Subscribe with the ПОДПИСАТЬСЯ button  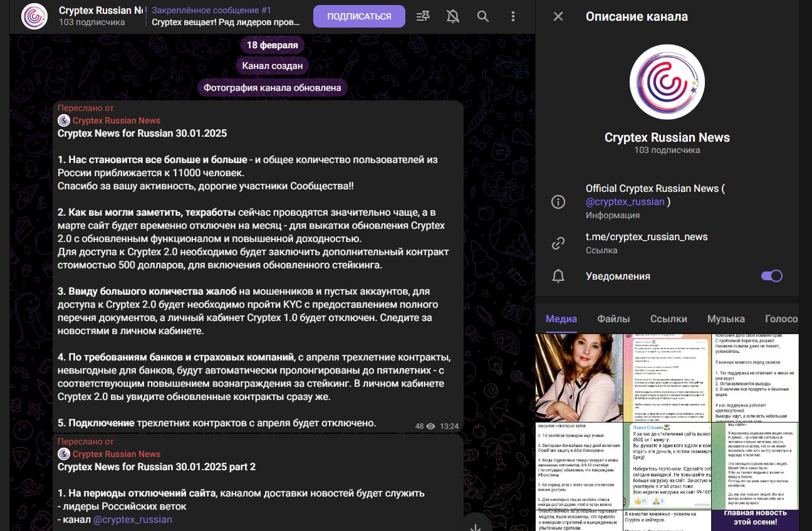tap(359, 16)
